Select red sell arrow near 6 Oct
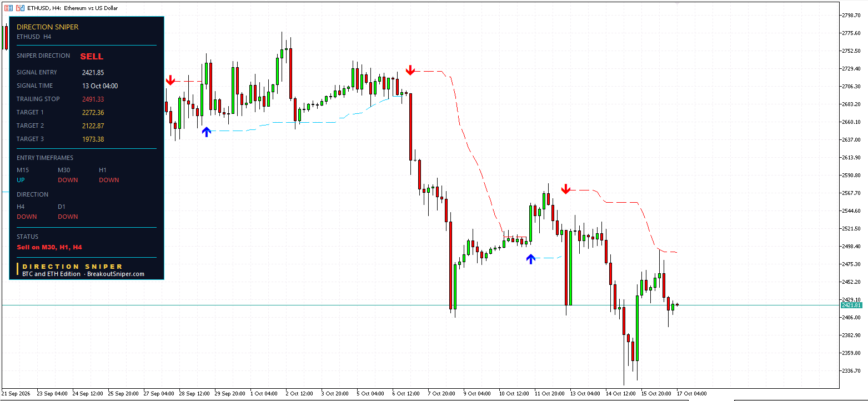The height and width of the screenshot is (401, 868). [410, 70]
